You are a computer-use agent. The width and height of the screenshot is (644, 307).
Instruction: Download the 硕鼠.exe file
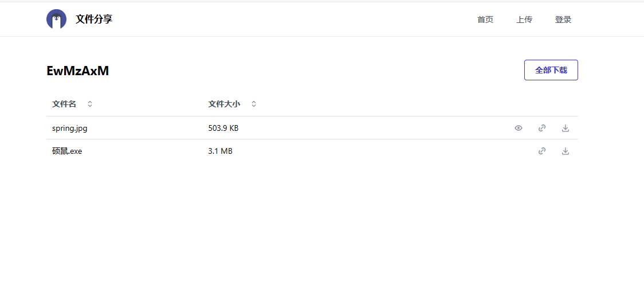click(566, 151)
